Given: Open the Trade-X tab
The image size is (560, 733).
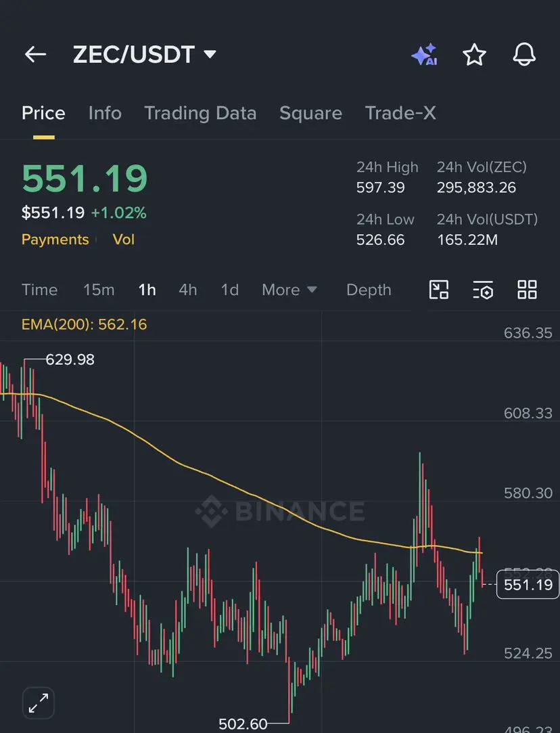Looking at the screenshot, I should point(400,113).
